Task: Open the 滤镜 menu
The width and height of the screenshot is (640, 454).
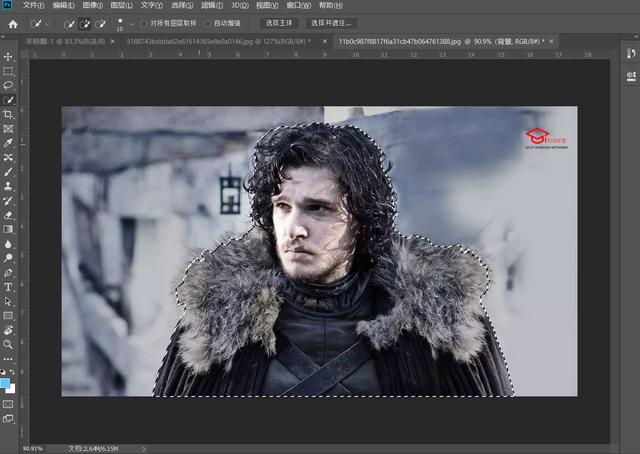Action: pyautogui.click(x=212, y=5)
